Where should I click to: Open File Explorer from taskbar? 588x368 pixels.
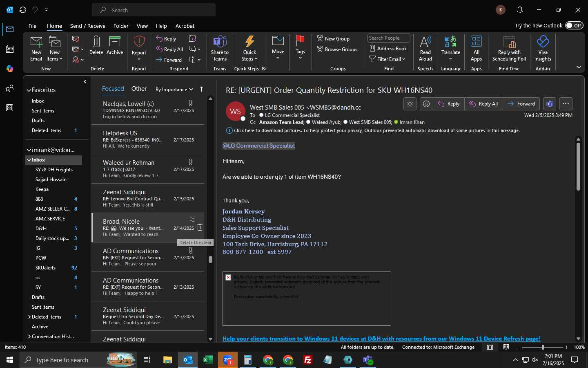coord(167,360)
